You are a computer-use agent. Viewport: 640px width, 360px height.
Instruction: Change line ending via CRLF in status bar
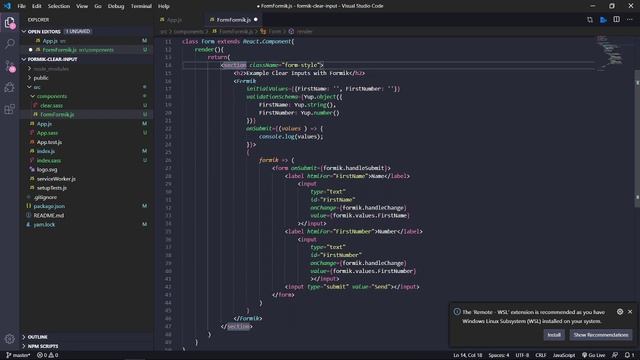(541, 355)
